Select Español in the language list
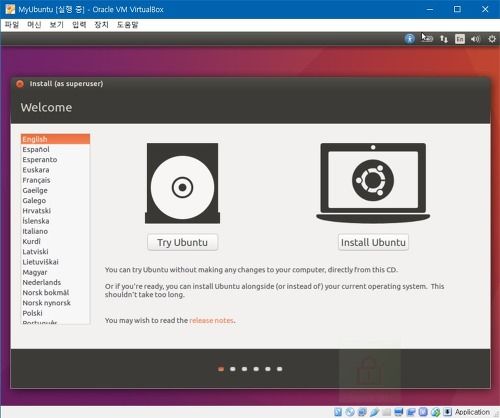 tap(55, 149)
